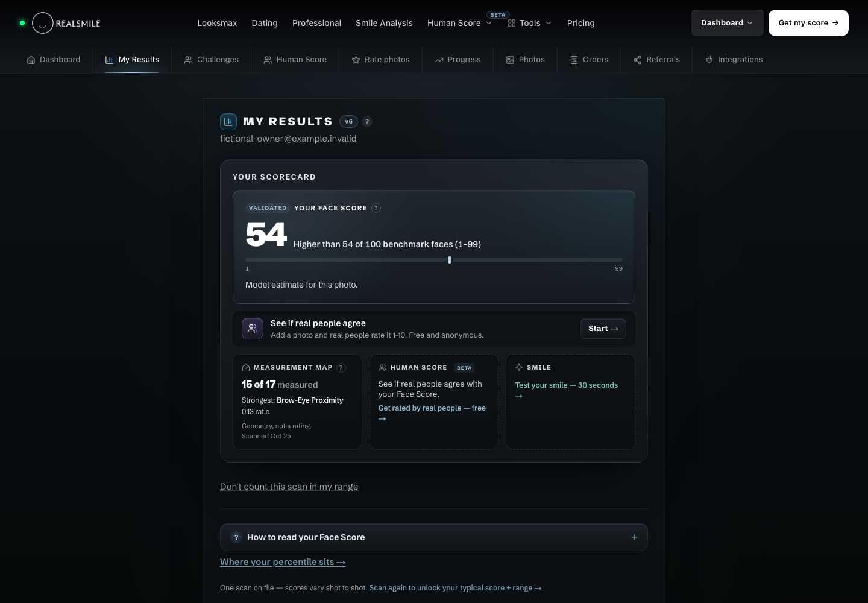The image size is (868, 603).
Task: Click the v6 version badge
Action: click(348, 122)
